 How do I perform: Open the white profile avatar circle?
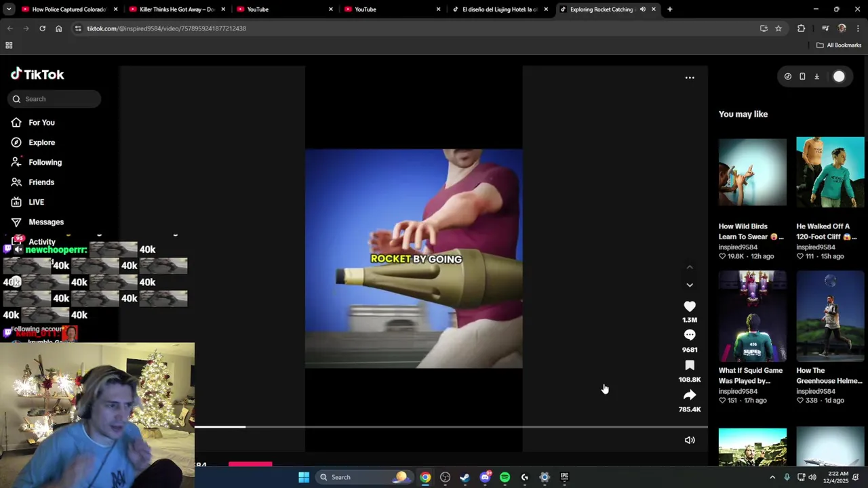pyautogui.click(x=839, y=77)
